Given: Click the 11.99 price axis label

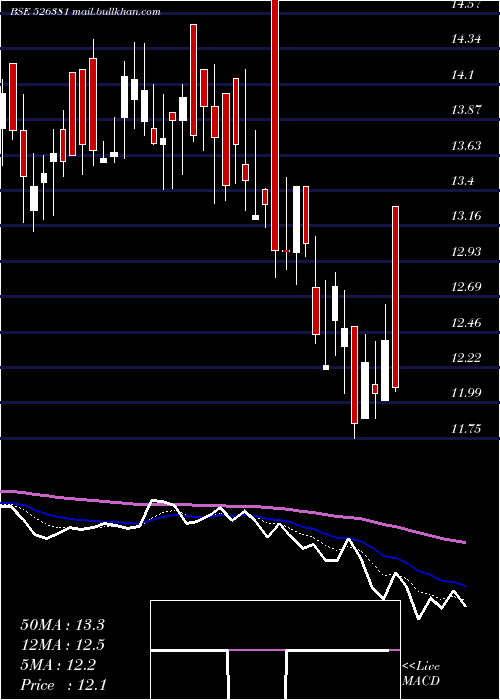Looking at the screenshot, I should (x=466, y=393).
